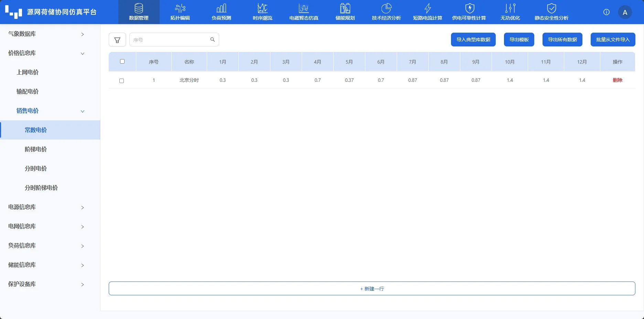Open the user avatar A
This screenshot has height=319, width=644.
[625, 12]
